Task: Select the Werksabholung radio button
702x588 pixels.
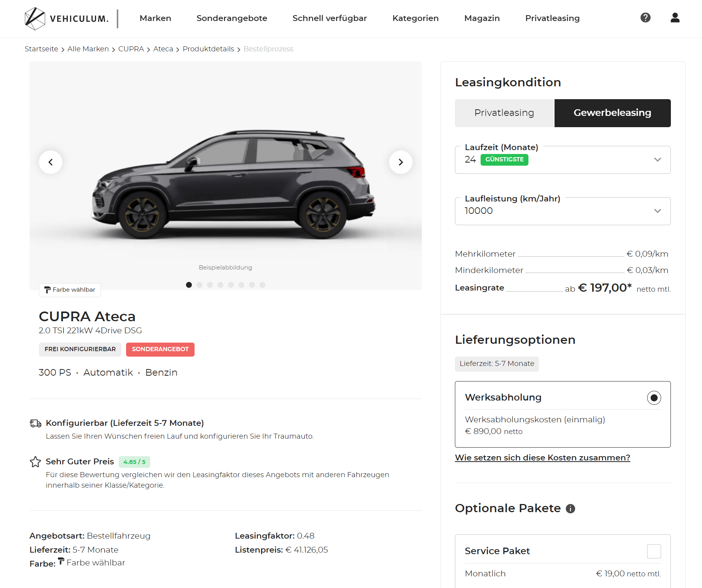Action: point(654,398)
